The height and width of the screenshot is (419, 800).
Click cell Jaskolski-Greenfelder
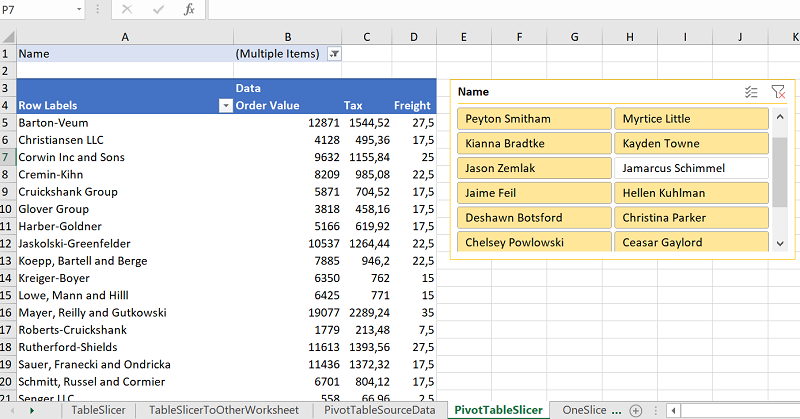(x=125, y=243)
